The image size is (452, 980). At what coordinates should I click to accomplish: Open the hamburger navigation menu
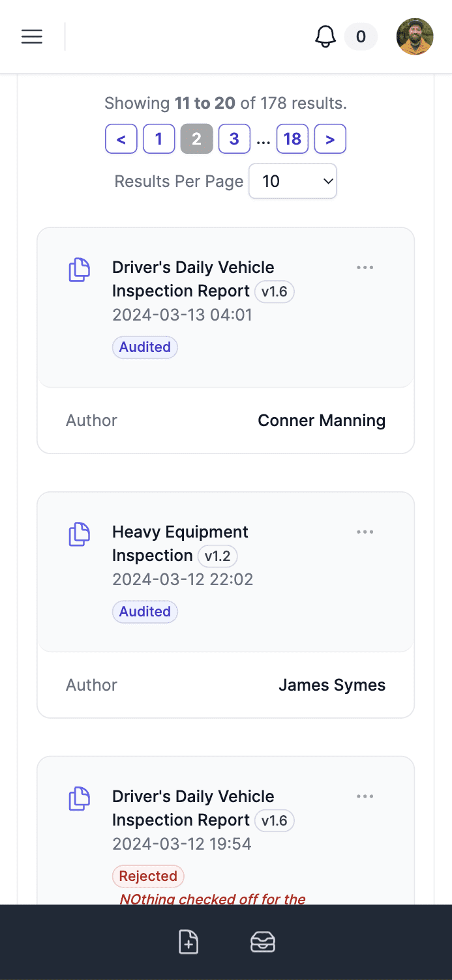[x=32, y=36]
